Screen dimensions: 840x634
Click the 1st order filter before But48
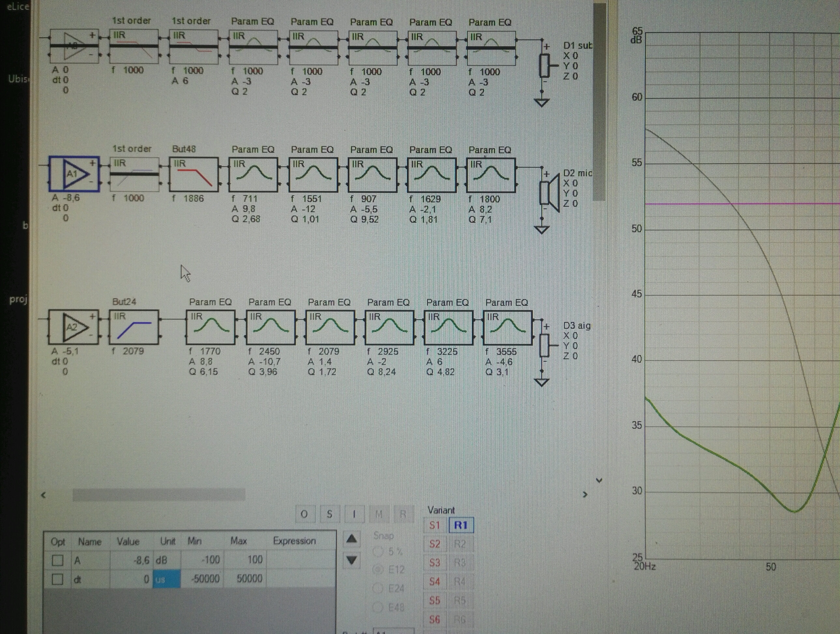point(134,175)
